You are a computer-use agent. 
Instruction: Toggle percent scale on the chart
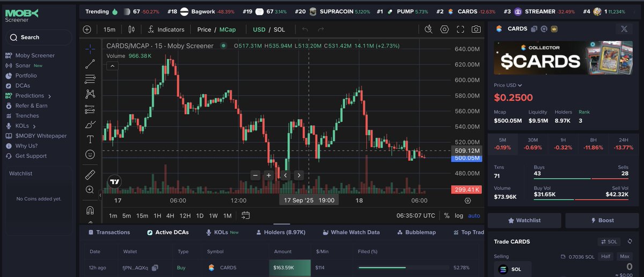[447, 215]
